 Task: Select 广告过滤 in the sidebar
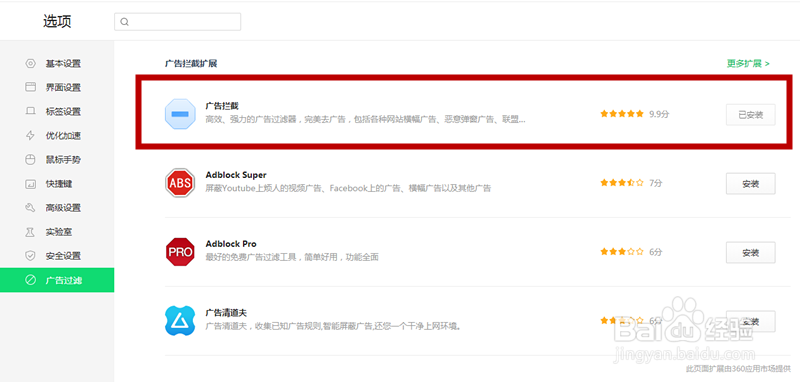click(57, 280)
